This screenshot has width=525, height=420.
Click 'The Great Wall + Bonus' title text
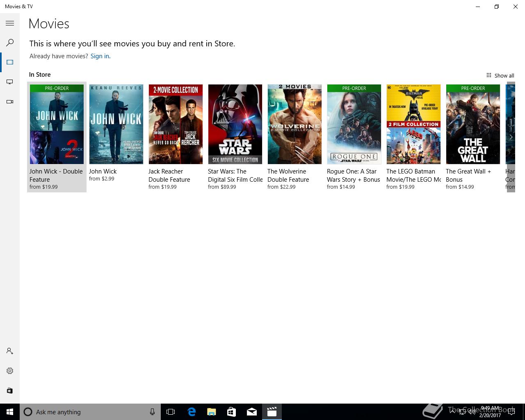pyautogui.click(x=468, y=176)
